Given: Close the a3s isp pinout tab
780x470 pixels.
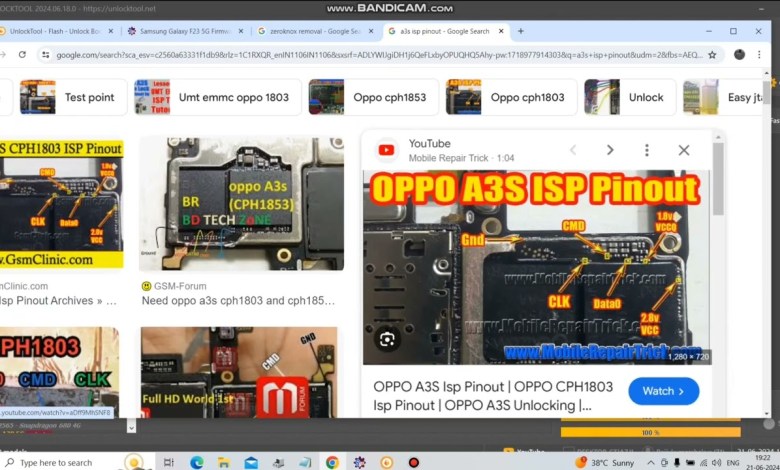Looking at the screenshot, I should tap(501, 31).
